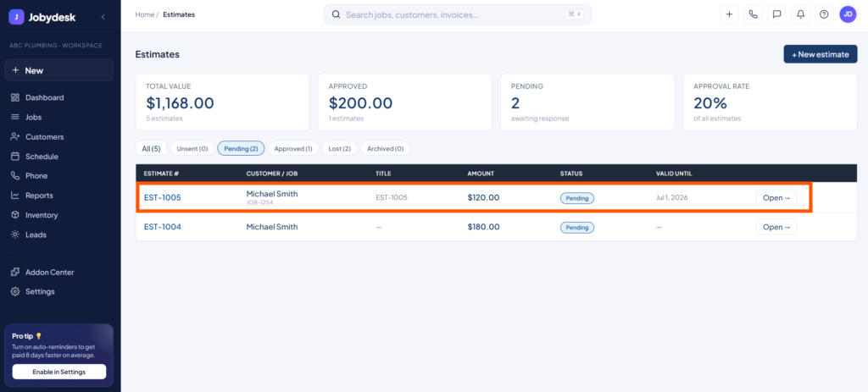Open estimate EST-1004 with Open button
This screenshot has height=392, width=868.
pyautogui.click(x=776, y=227)
